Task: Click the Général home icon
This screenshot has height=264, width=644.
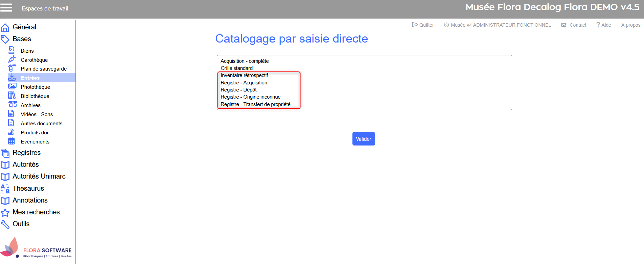Action: point(5,27)
